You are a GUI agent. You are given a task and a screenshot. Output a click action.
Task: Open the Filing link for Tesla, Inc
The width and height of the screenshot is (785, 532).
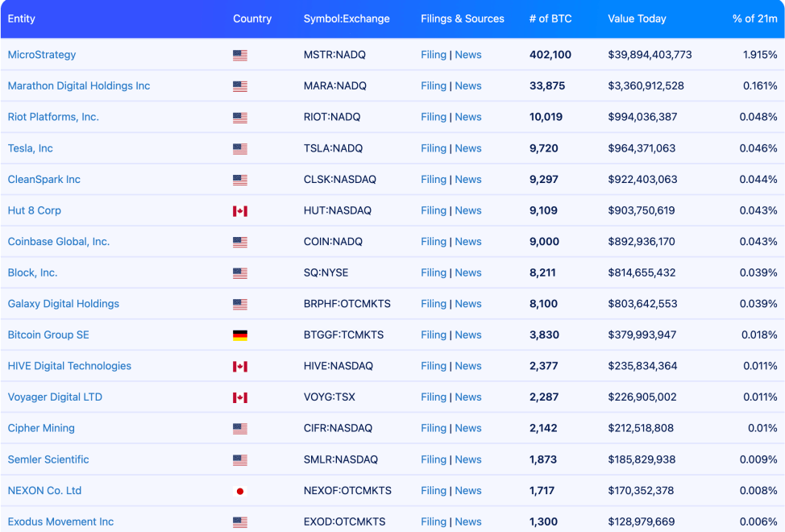point(434,148)
